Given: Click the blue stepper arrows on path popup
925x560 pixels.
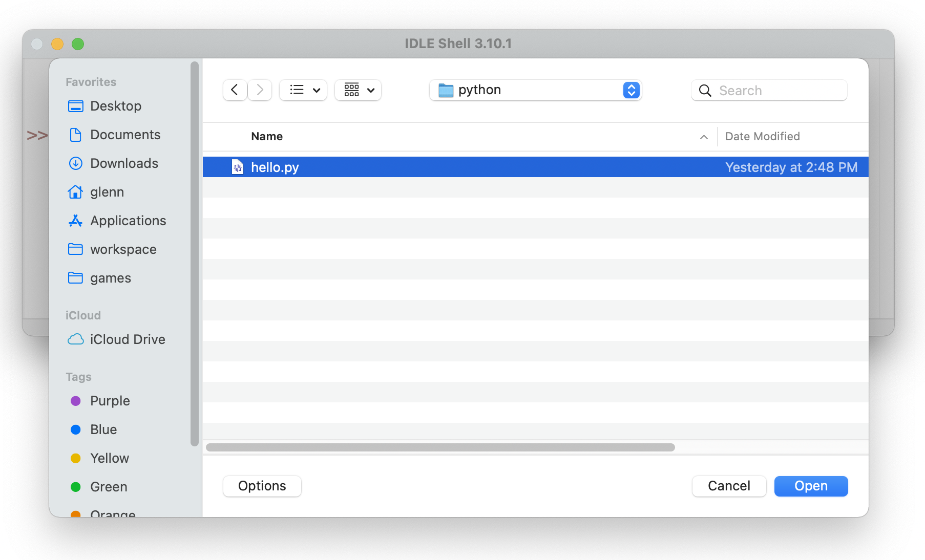Looking at the screenshot, I should [x=632, y=90].
